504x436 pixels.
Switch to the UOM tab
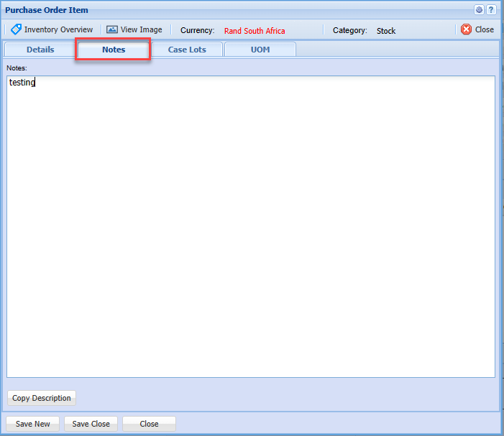[260, 50]
